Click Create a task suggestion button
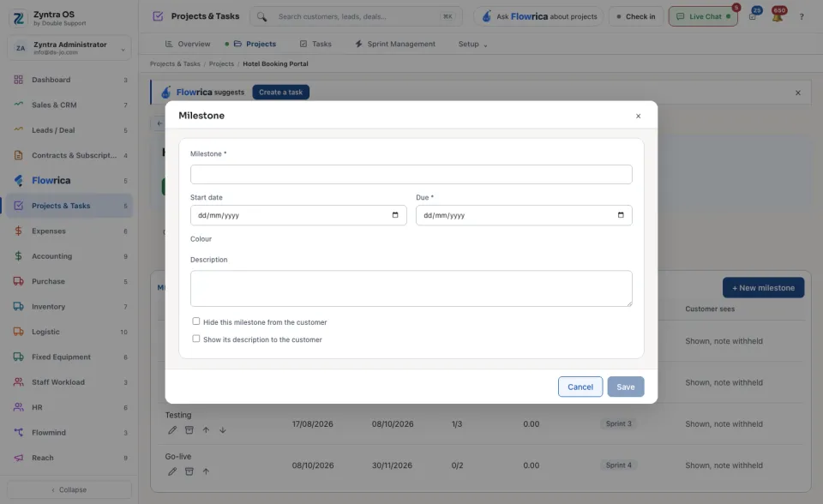Screen dimensions: 823x504 tap(281, 93)
